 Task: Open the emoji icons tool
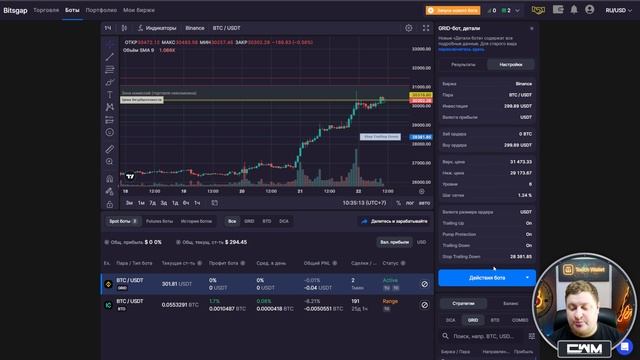tap(109, 132)
